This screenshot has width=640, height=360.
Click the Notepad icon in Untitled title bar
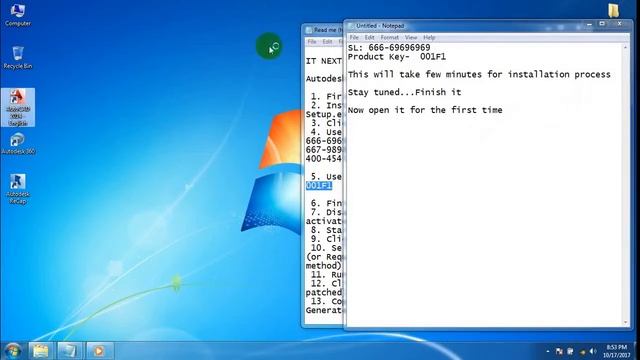(x=350, y=26)
